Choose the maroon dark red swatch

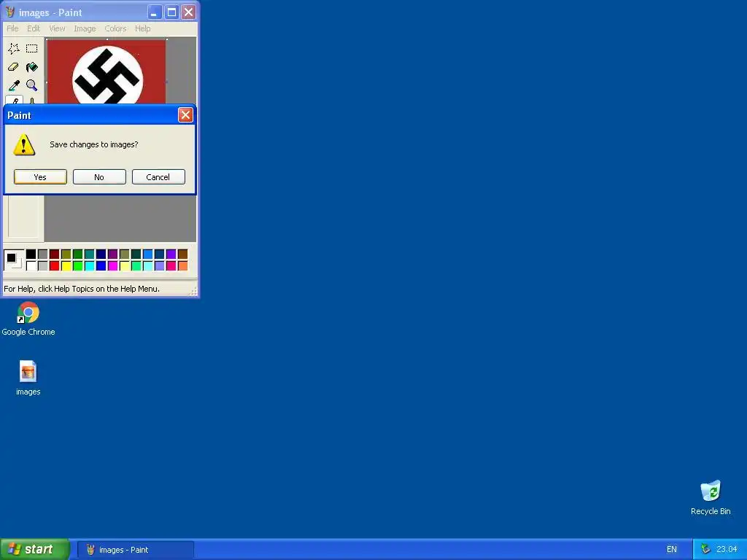pos(54,254)
